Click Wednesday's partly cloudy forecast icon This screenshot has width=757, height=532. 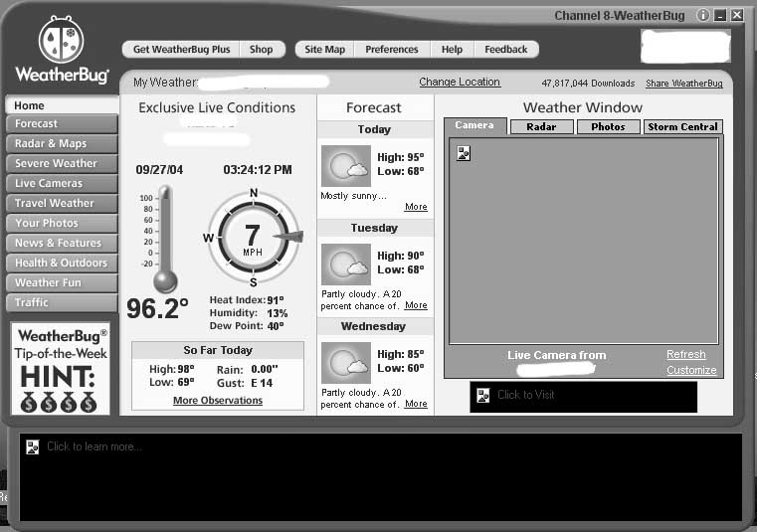click(x=345, y=363)
